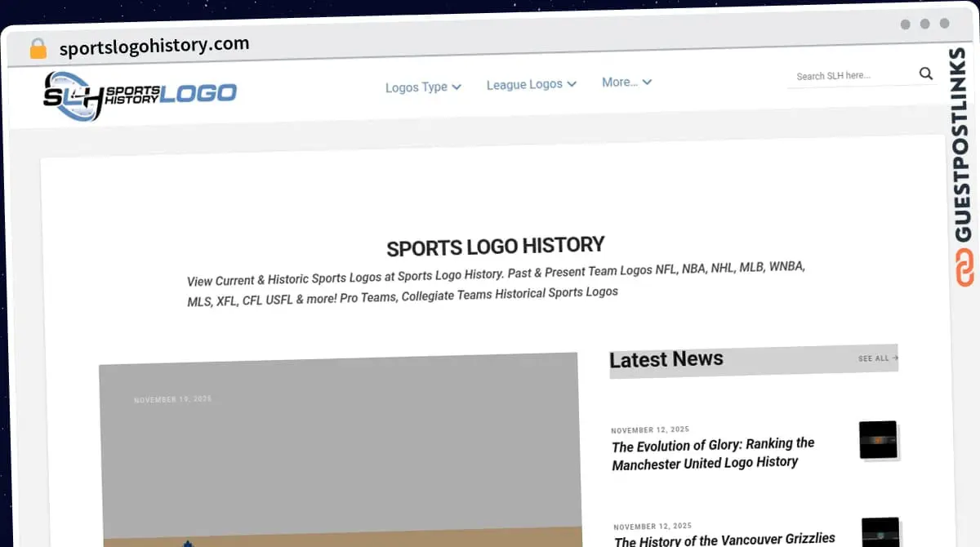980x547 pixels.
Task: Click the search magnifier icon
Action: click(925, 73)
